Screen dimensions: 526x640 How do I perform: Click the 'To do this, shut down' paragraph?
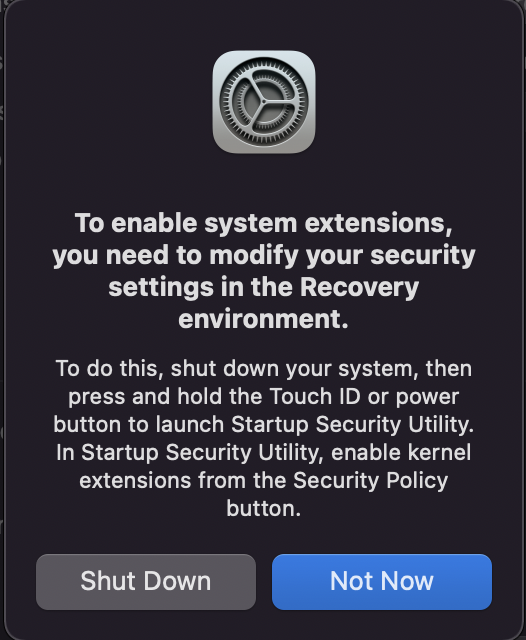264,438
